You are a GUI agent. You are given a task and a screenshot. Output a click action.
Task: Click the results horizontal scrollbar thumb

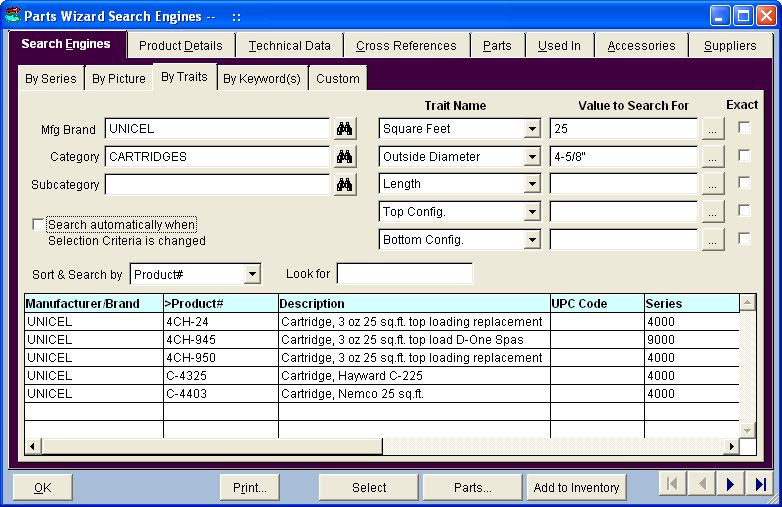[211, 446]
